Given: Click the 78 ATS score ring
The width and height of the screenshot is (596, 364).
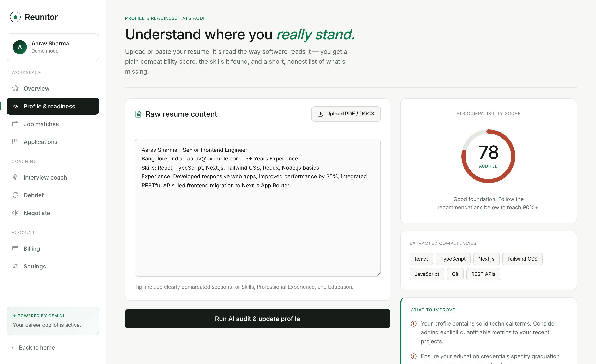Looking at the screenshot, I should coord(488,156).
